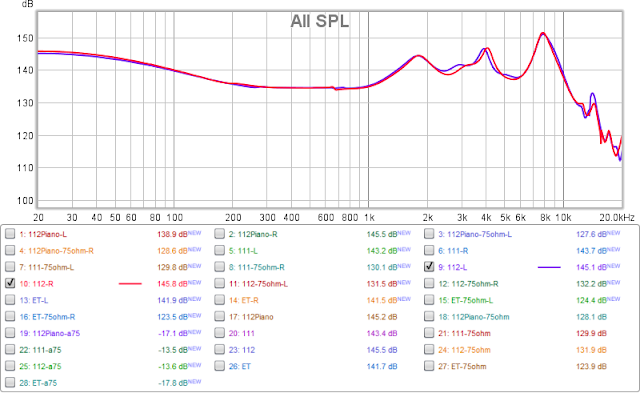Screen dimensions: 640x393
Task: Enable the 18: 112Piano-75ohm trace checkbox
Action: click(x=429, y=316)
